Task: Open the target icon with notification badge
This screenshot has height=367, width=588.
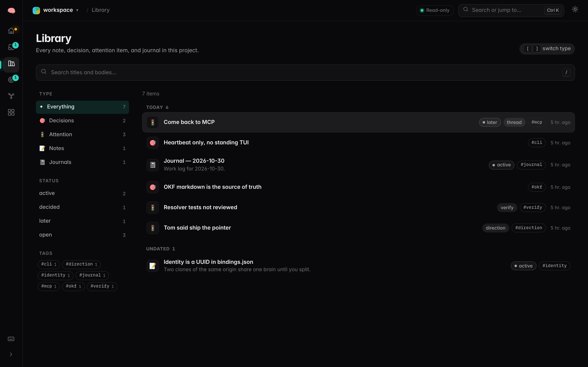Action: [11, 80]
